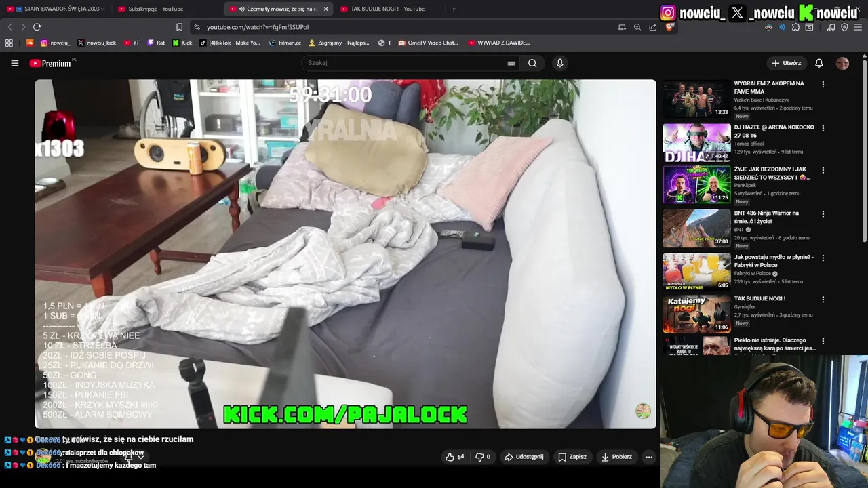Switch to TAK BUDUJE NOGI ! tab
Viewport: 868px width, 488px height.
[x=389, y=9]
